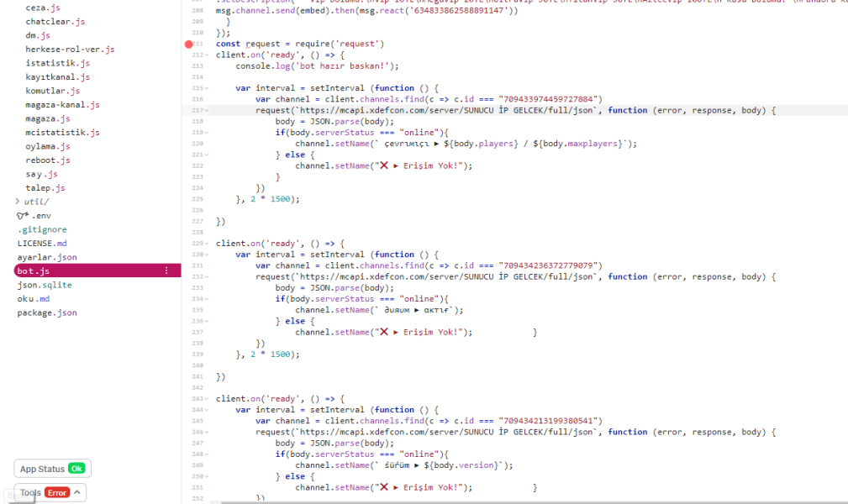Open oku.md file

33,299
